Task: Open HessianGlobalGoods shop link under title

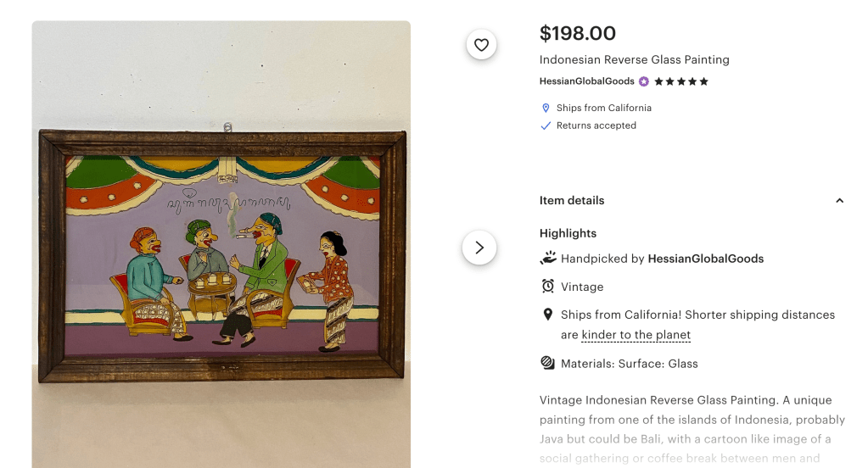Action: 586,81
